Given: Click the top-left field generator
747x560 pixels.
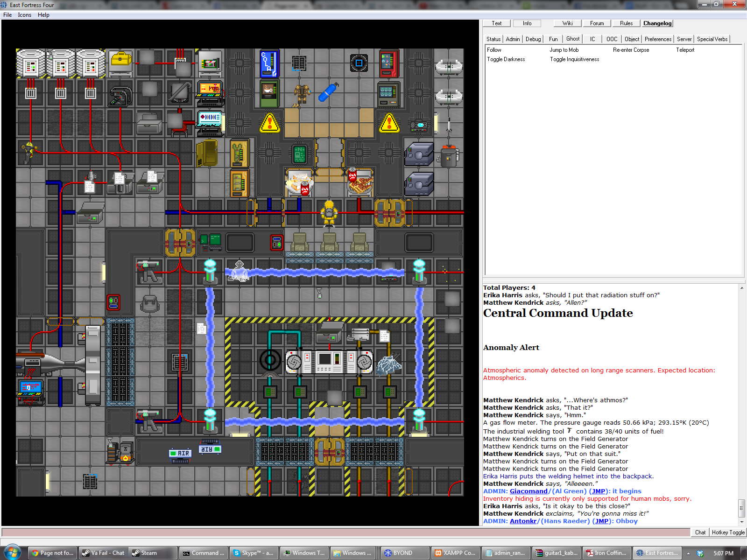Looking at the screenshot, I should coord(210,272).
